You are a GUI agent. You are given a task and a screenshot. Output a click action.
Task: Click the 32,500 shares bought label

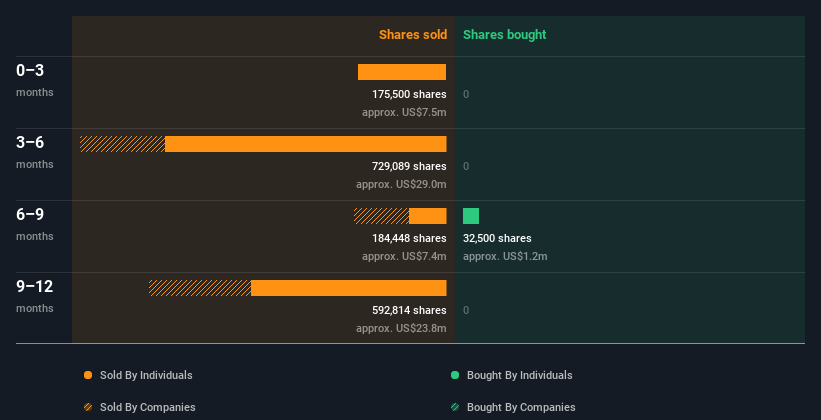pyautogui.click(x=497, y=238)
